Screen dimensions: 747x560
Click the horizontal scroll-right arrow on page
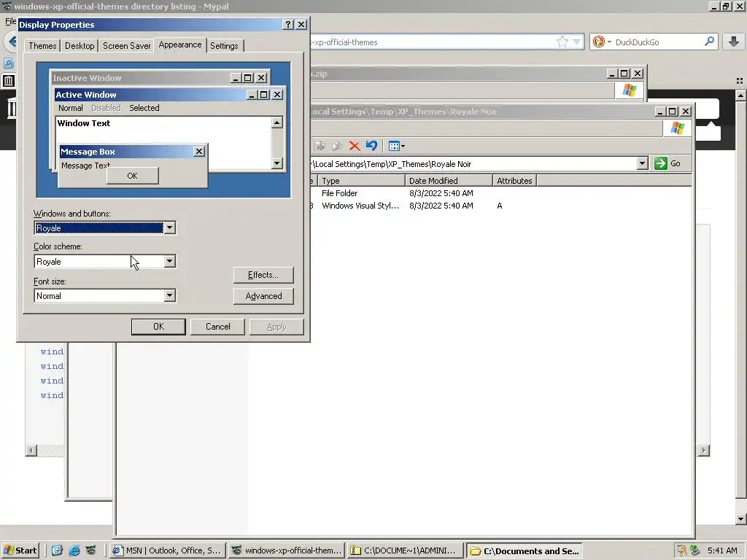(x=704, y=450)
